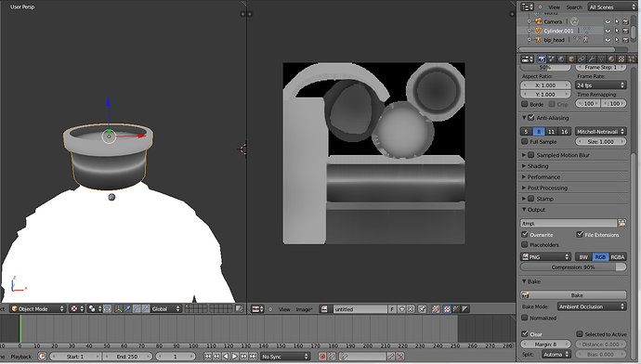
Task: Enable the Selected to Active checkbox
Action: coord(580,333)
